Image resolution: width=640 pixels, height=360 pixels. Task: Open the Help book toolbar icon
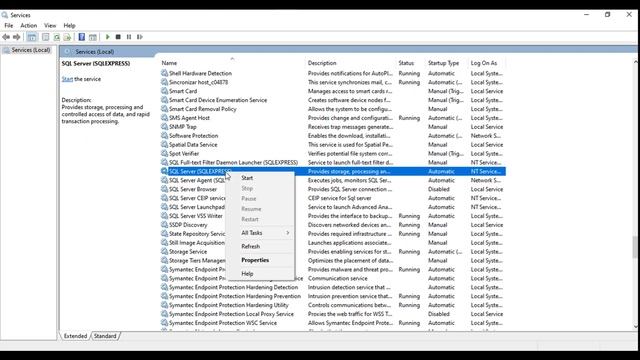click(82, 37)
